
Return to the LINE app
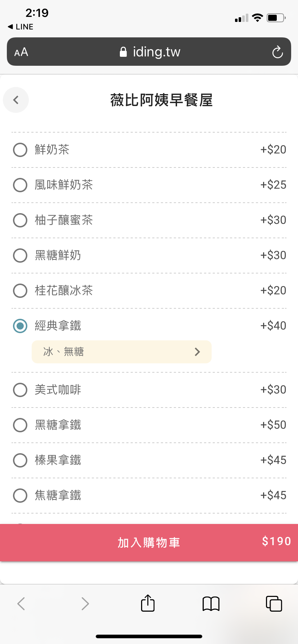21,27
